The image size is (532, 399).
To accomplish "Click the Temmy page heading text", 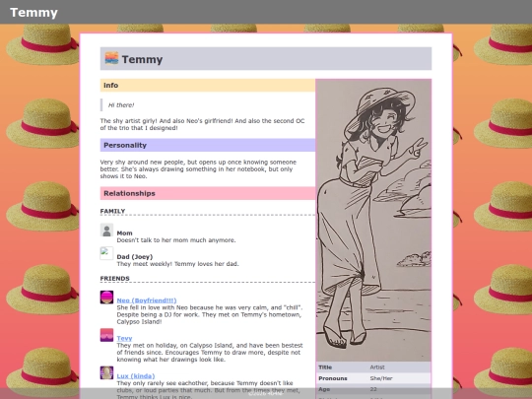I will click(x=142, y=59).
